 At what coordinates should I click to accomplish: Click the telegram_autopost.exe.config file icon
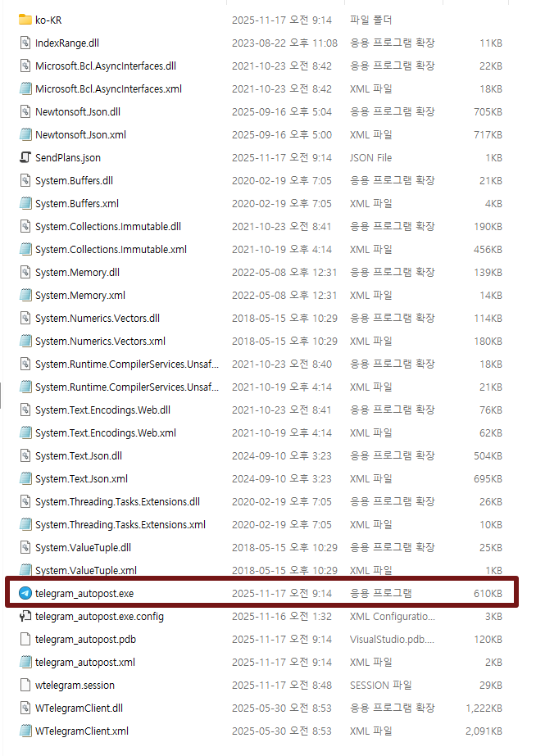pyautogui.click(x=25, y=616)
